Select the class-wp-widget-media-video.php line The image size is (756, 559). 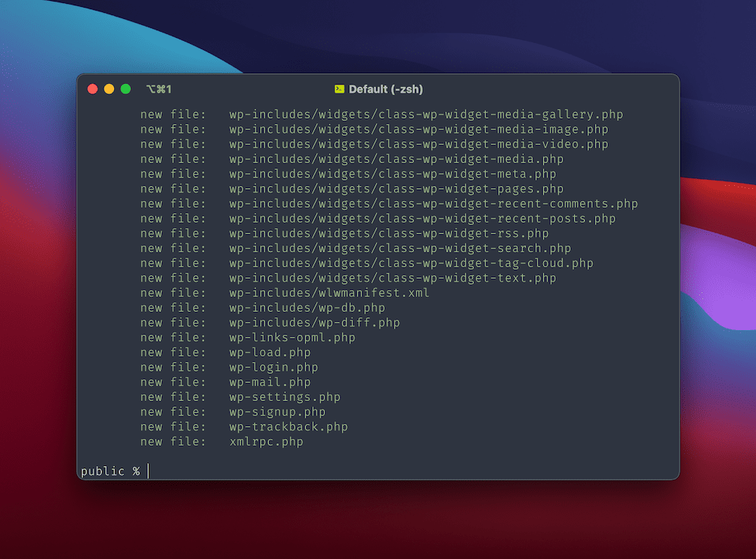pyautogui.click(x=374, y=144)
